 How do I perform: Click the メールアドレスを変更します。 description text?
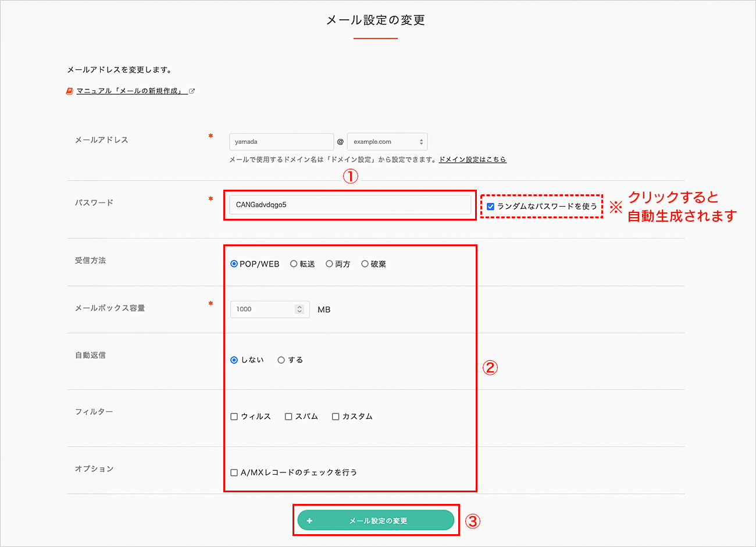click(x=119, y=70)
